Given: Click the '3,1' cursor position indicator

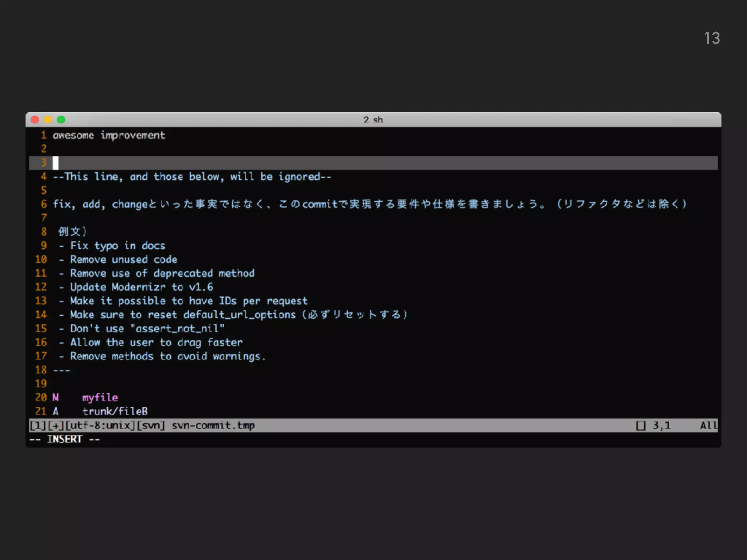Looking at the screenshot, I should (661, 425).
